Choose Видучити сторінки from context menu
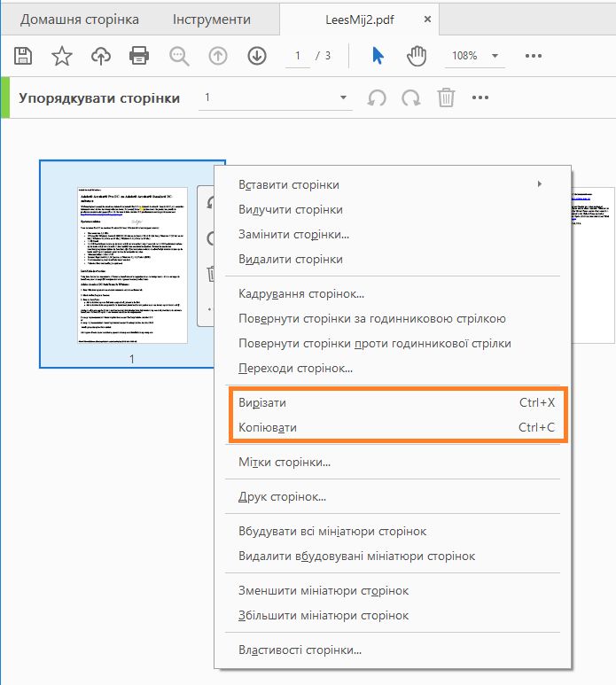This screenshot has width=616, height=685. click(x=393, y=210)
